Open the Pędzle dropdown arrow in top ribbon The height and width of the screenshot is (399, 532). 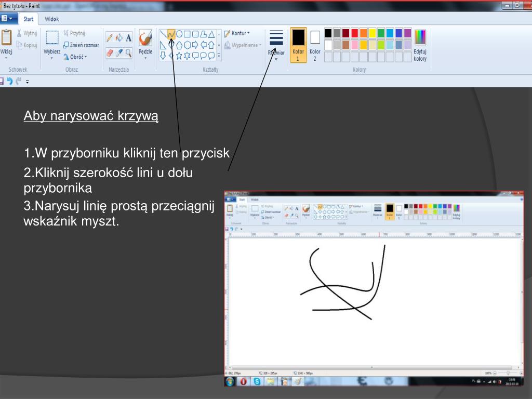point(145,58)
